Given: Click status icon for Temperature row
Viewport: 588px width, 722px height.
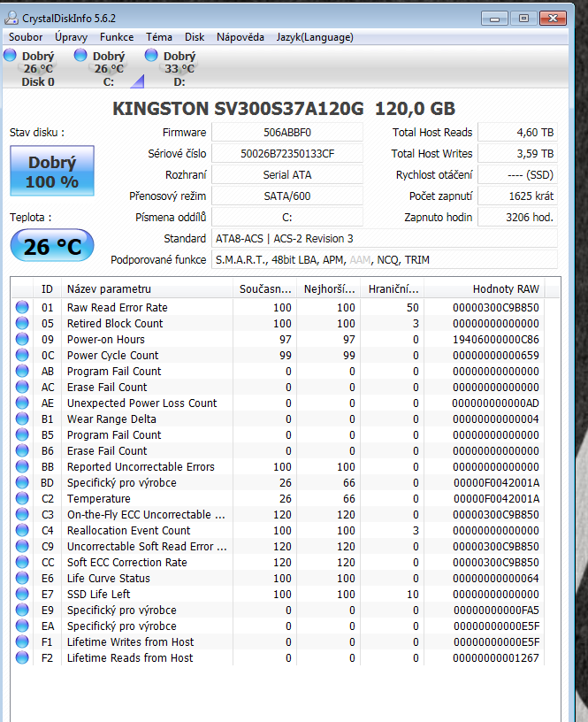Looking at the screenshot, I should (x=22, y=498).
